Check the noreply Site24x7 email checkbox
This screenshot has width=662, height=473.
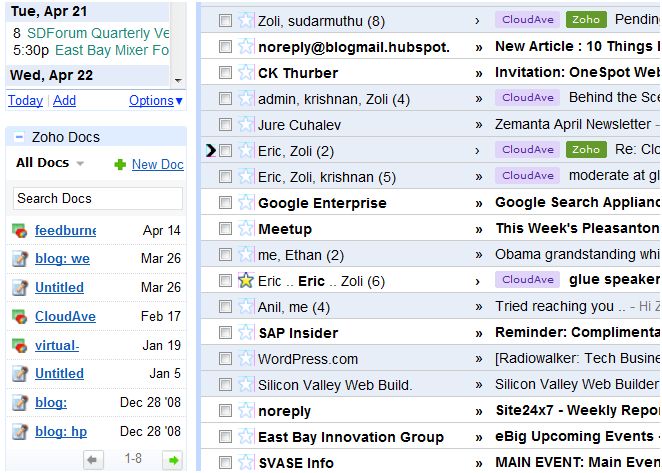coord(225,410)
